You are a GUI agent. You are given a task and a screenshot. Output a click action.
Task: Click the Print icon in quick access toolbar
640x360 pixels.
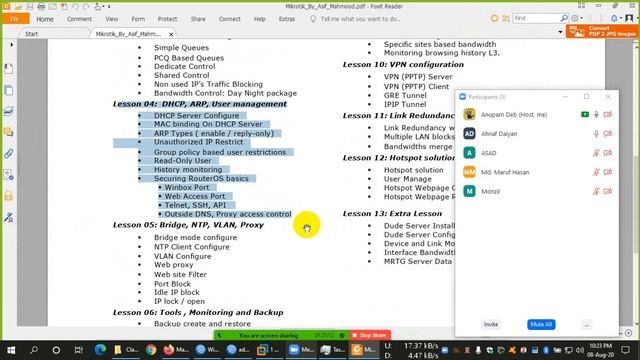pos(41,7)
